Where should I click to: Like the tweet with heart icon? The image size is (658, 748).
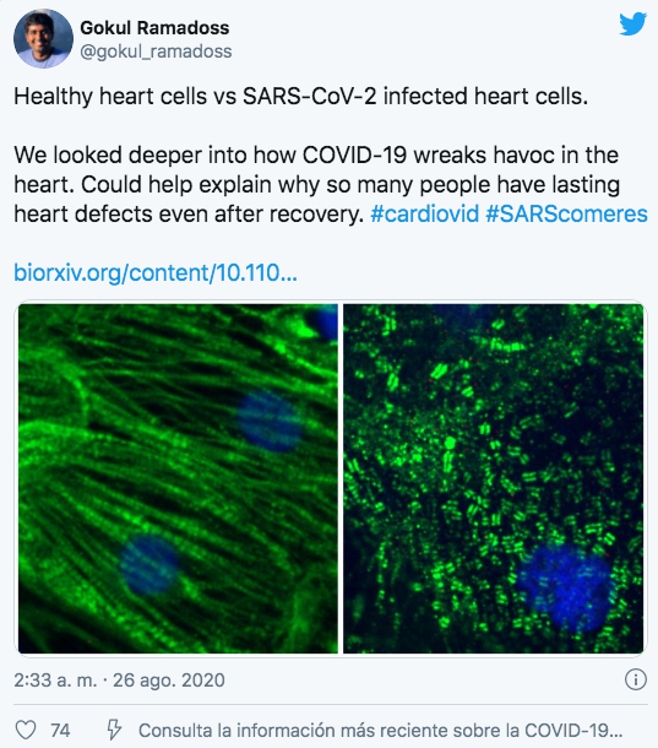[x=26, y=730]
